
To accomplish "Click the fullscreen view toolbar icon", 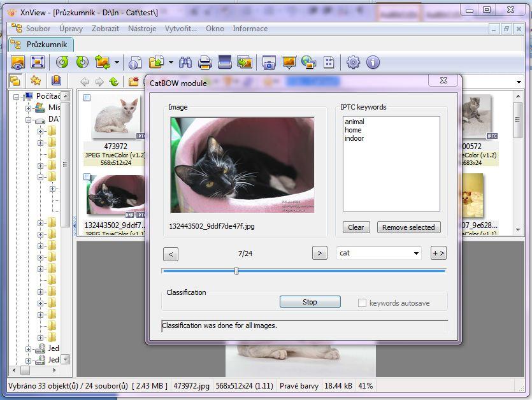I will [38, 62].
